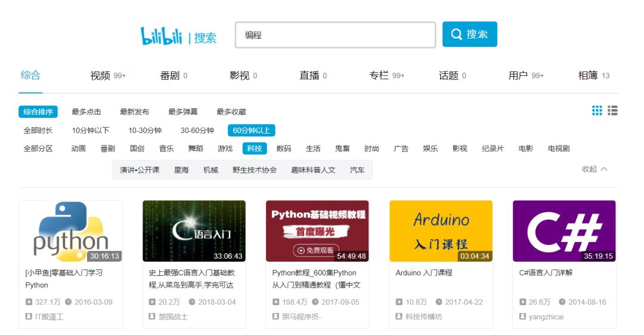Open the purple C# video thumbnail
The image size is (644, 335).
564,231
